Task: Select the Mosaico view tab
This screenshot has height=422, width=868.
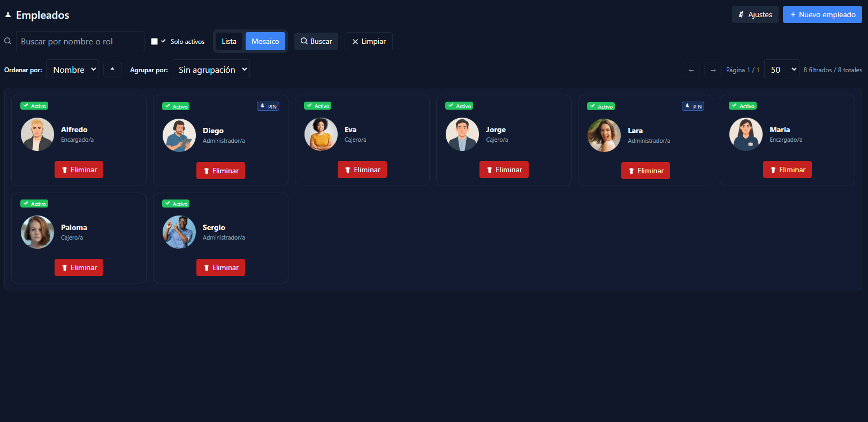Action: point(265,41)
